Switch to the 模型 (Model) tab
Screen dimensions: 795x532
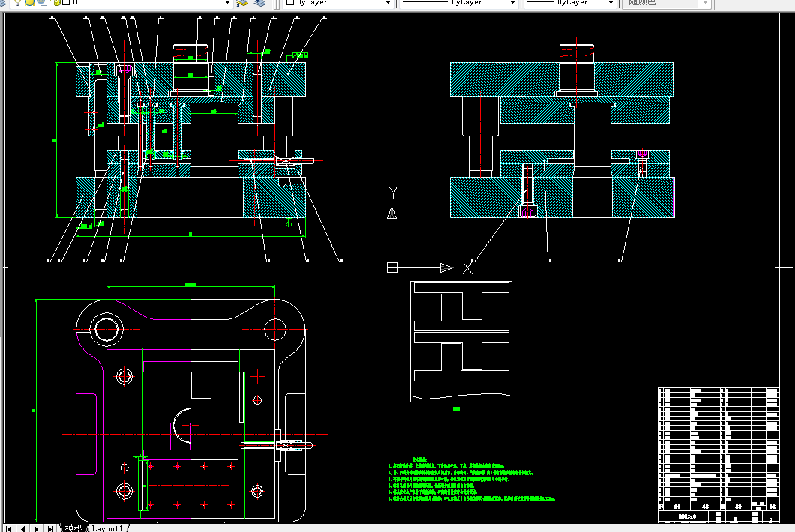pos(73,528)
